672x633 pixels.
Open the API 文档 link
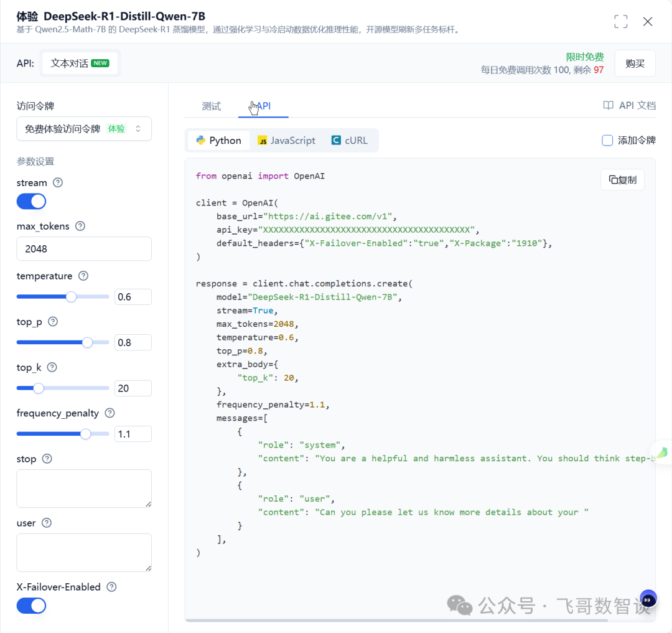click(x=630, y=105)
